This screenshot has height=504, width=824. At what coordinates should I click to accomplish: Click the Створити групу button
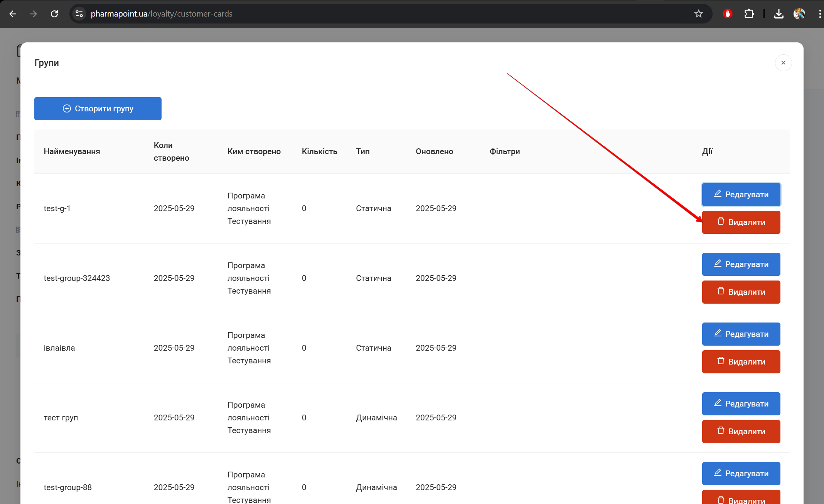point(98,109)
